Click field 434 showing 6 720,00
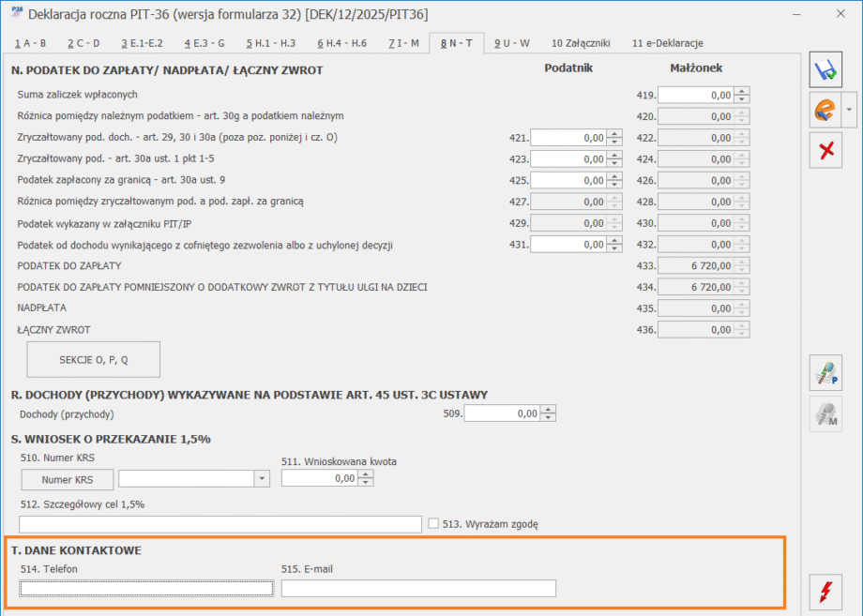 pyautogui.click(x=696, y=287)
